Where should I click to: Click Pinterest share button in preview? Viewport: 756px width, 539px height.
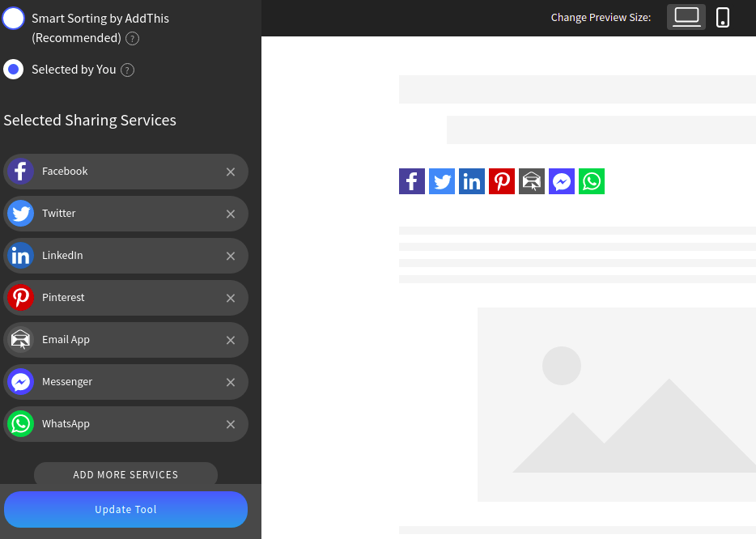501,181
